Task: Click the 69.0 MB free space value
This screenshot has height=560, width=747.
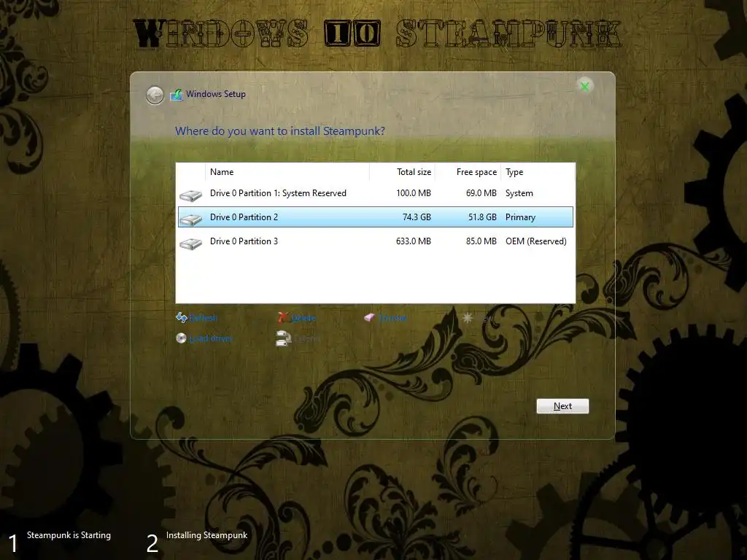Action: click(481, 193)
